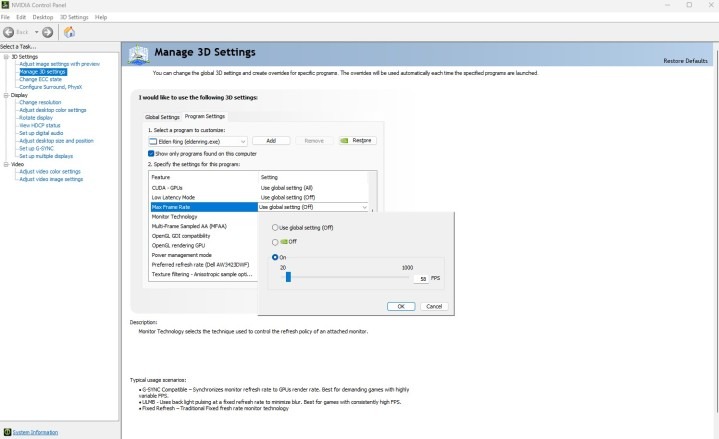The image size is (719, 439).
Task: Open Adjust image settings with preview
Action: (x=59, y=64)
